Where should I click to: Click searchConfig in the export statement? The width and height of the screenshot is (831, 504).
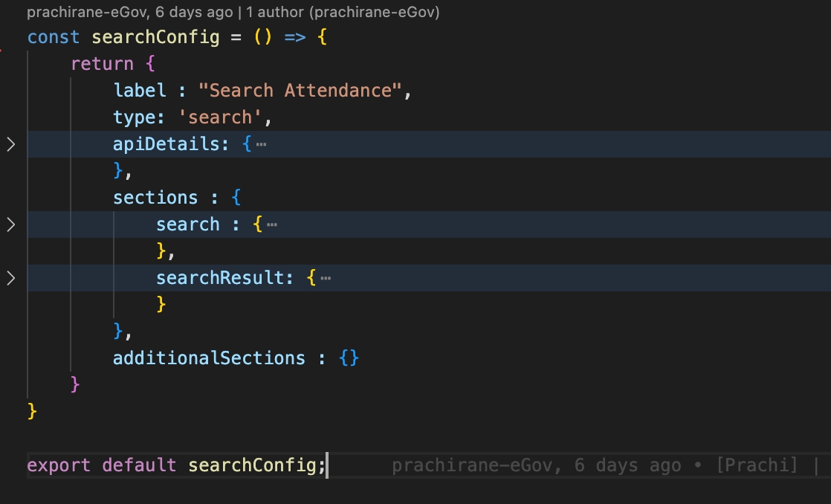[253, 466]
